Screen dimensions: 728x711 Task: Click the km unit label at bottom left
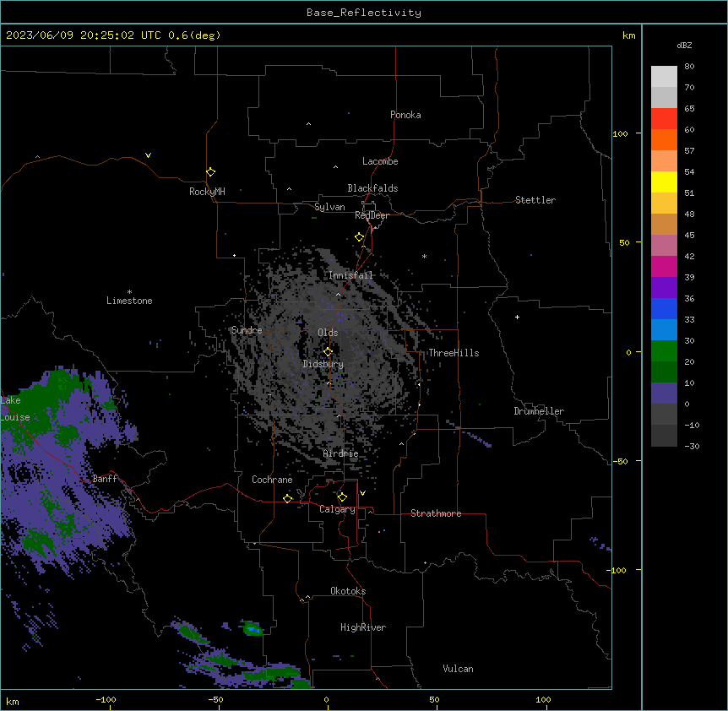[13, 702]
